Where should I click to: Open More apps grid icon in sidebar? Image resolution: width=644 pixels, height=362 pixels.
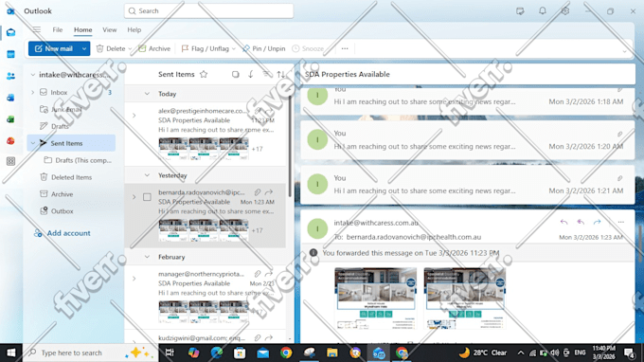point(10,161)
